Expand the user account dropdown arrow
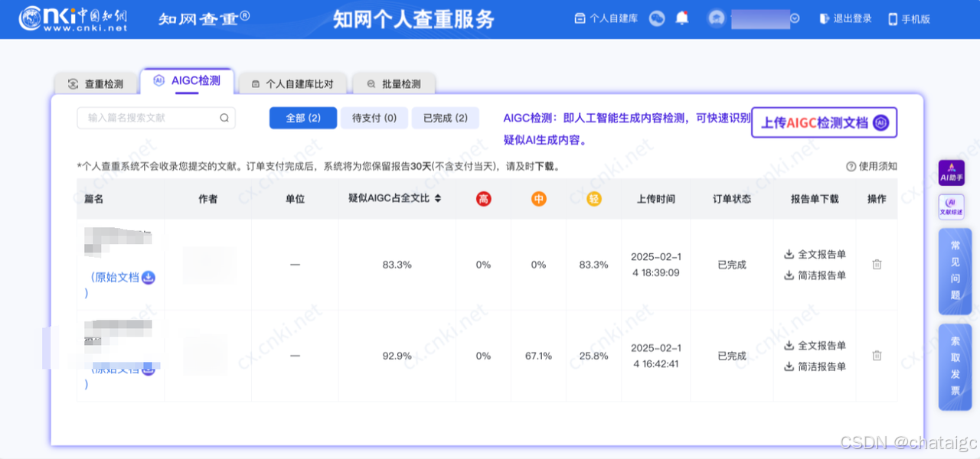 click(x=795, y=18)
